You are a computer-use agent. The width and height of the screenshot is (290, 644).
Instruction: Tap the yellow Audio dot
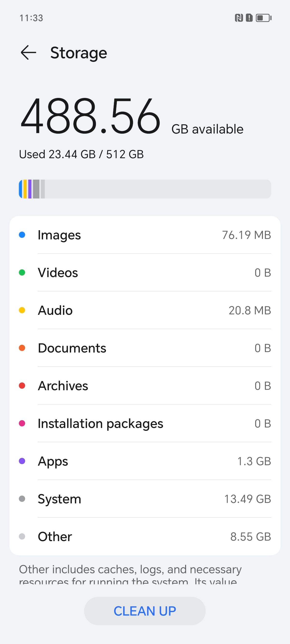tap(22, 310)
